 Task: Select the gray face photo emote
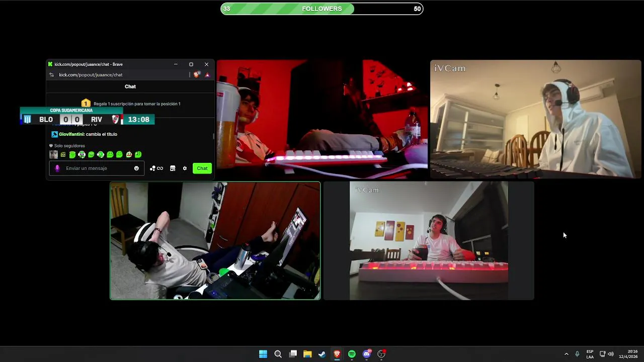[53, 154]
